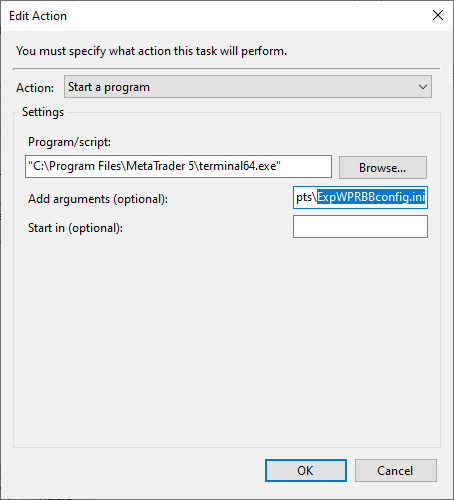Focus the Program/script path field

click(178, 166)
